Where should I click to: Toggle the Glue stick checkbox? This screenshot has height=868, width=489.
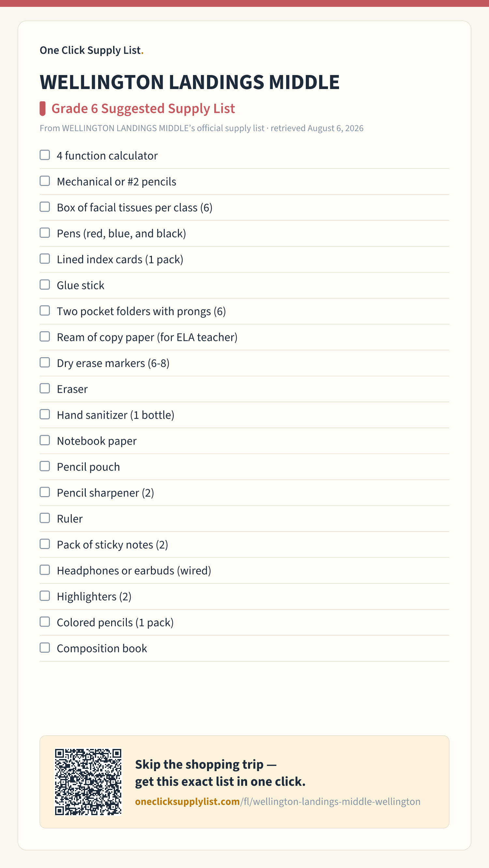[x=45, y=285]
